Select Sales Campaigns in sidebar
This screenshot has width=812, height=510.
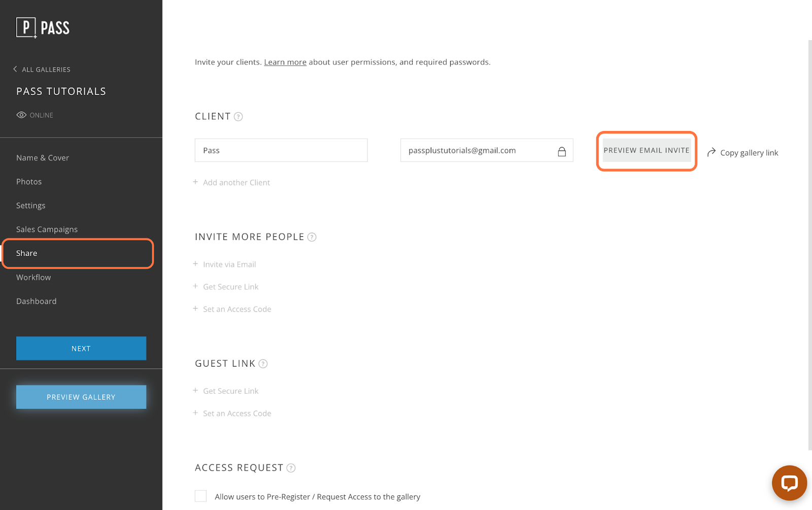point(47,230)
